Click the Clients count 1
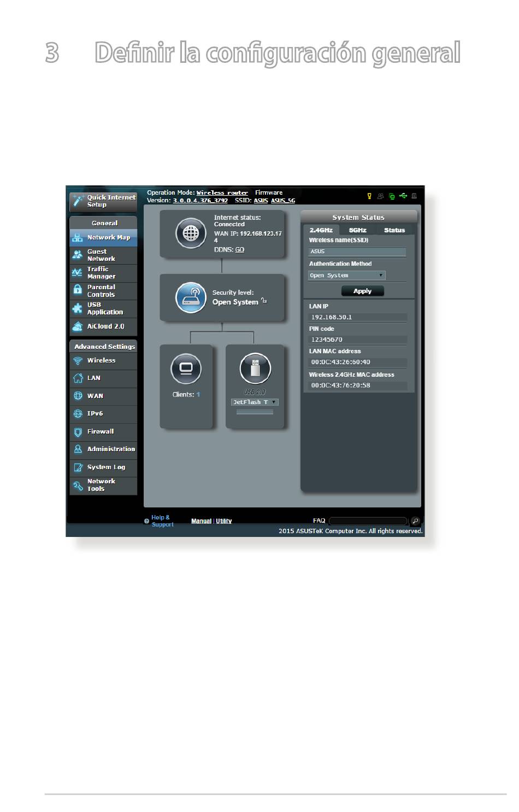519x812 pixels. pos(198,395)
